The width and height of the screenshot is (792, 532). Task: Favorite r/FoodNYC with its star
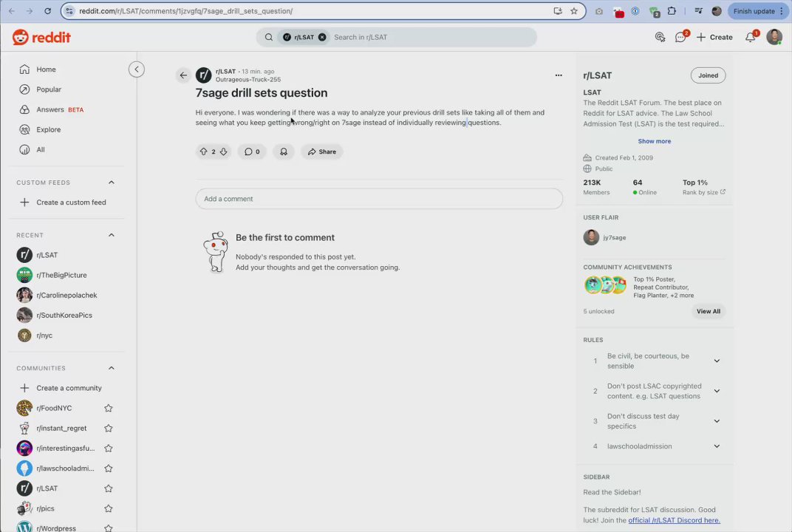(108, 408)
